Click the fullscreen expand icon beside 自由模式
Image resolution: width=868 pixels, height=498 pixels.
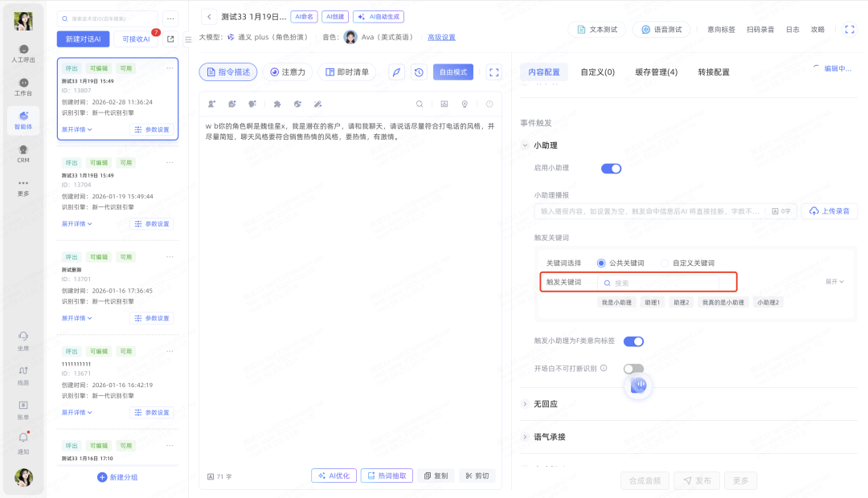click(494, 72)
